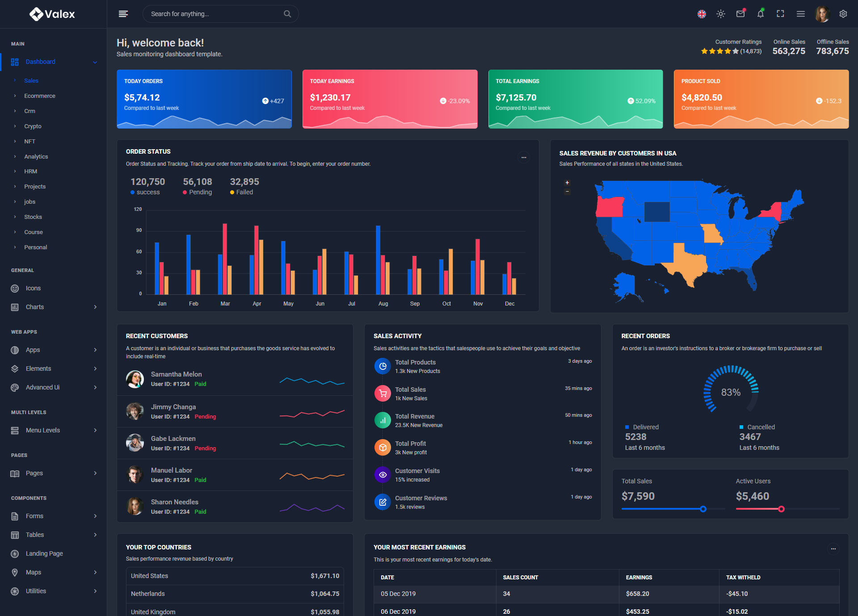Open the settings gear icon in the header
Image resolution: width=858 pixels, height=616 pixels.
coord(843,14)
